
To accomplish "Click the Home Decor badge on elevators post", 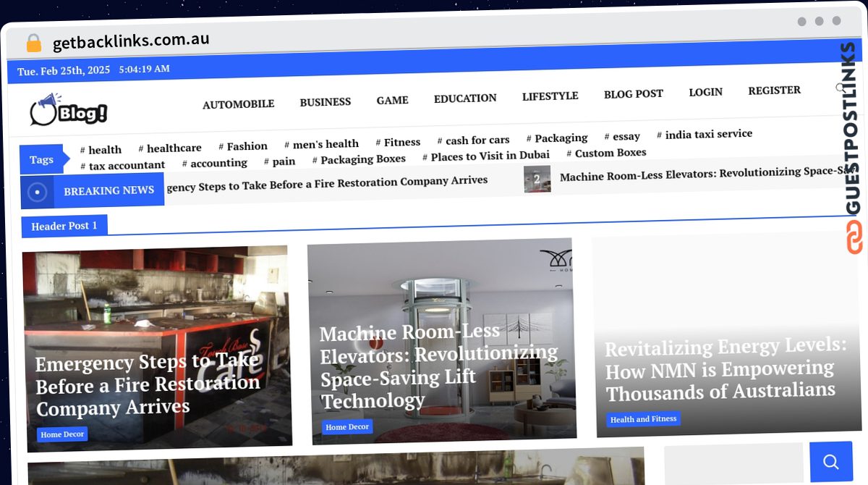I will pyautogui.click(x=347, y=427).
